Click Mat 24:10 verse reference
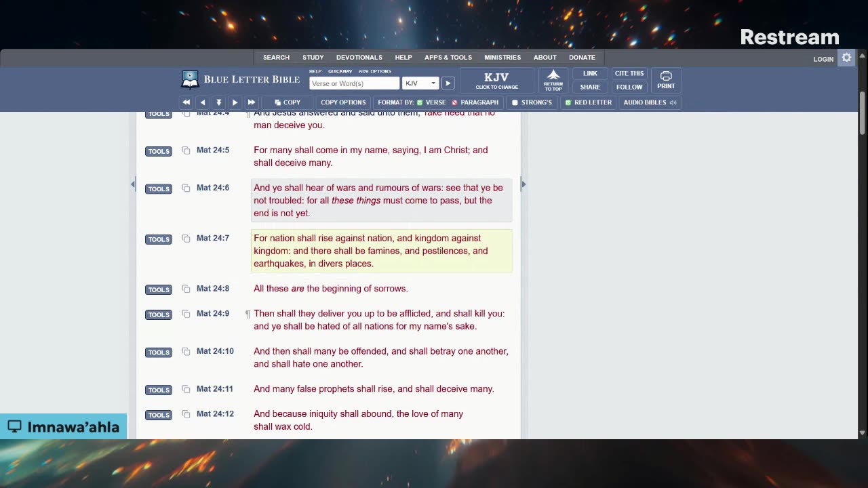Viewport: 868px width, 488px height. [215, 351]
